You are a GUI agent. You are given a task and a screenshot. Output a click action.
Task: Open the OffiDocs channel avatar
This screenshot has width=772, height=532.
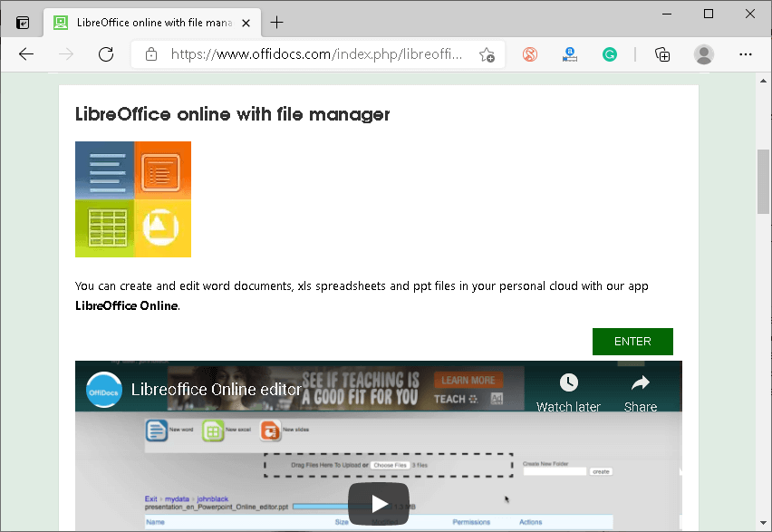point(104,390)
